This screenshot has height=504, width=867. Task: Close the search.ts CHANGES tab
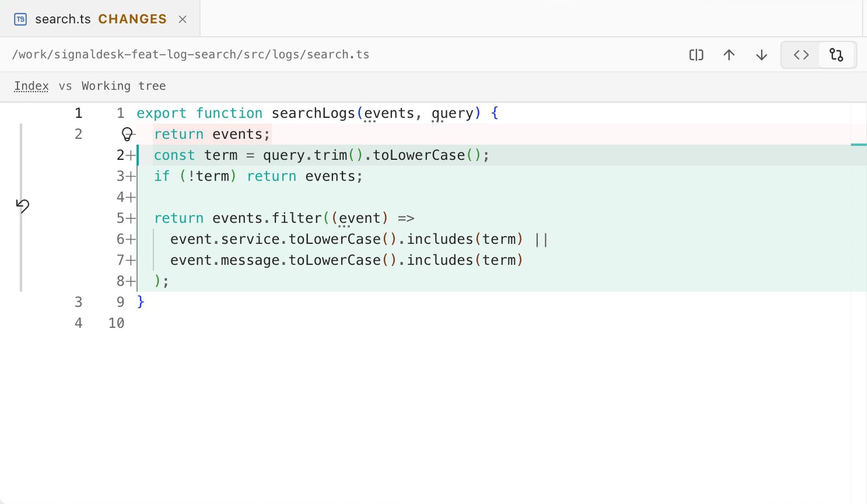point(183,19)
